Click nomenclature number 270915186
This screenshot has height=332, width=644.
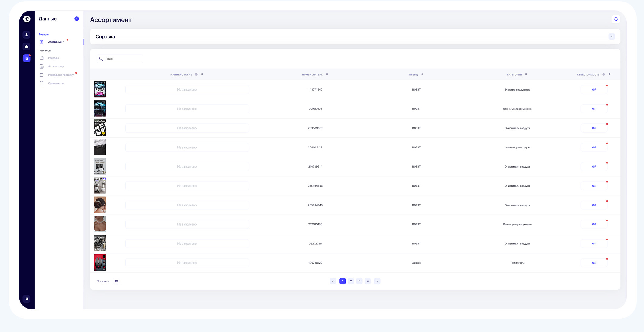pyautogui.click(x=315, y=224)
